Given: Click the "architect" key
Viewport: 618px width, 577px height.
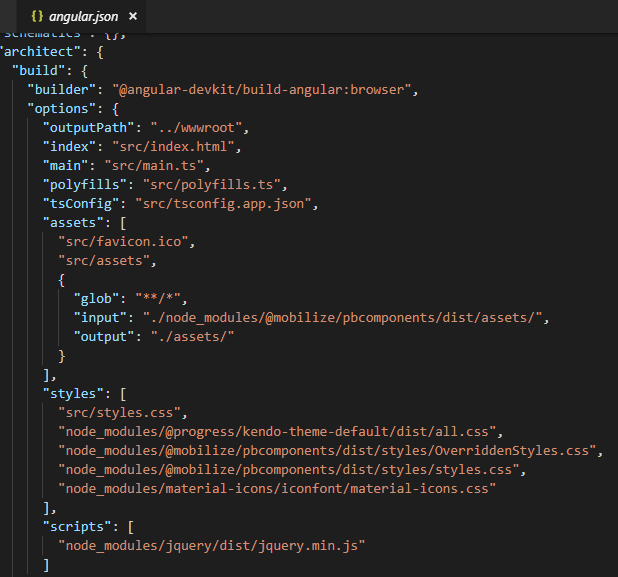Looking at the screenshot, I should tap(40, 52).
